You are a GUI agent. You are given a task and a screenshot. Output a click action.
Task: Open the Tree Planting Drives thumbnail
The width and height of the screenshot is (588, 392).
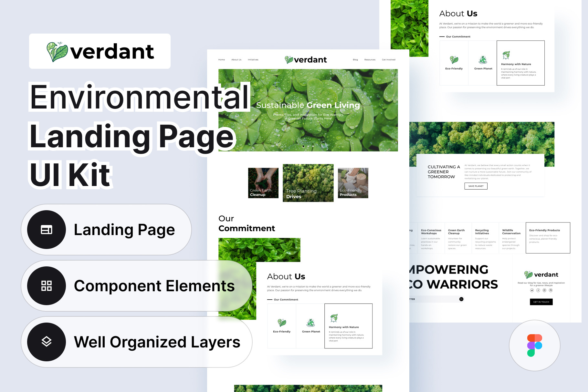tap(308, 183)
